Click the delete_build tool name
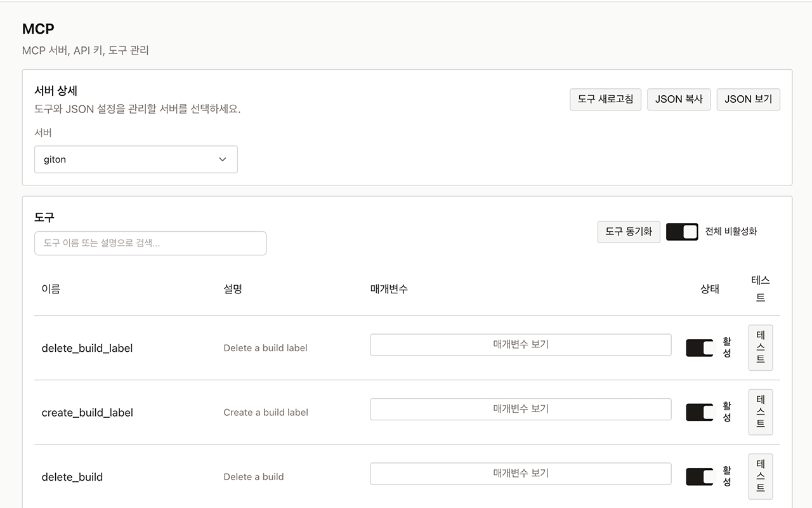This screenshot has height=508, width=812. pos(72,477)
